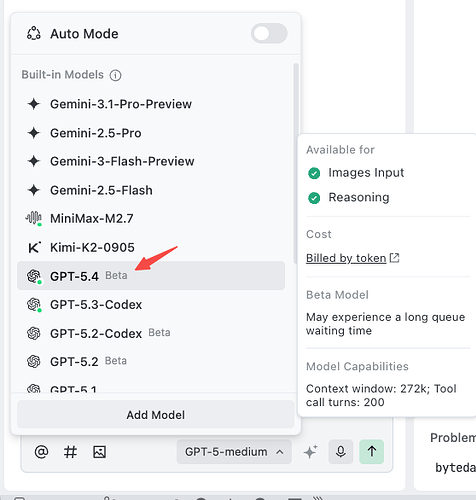Click the Auto Mode icon
Viewport: 476px width, 500px height.
[34, 34]
